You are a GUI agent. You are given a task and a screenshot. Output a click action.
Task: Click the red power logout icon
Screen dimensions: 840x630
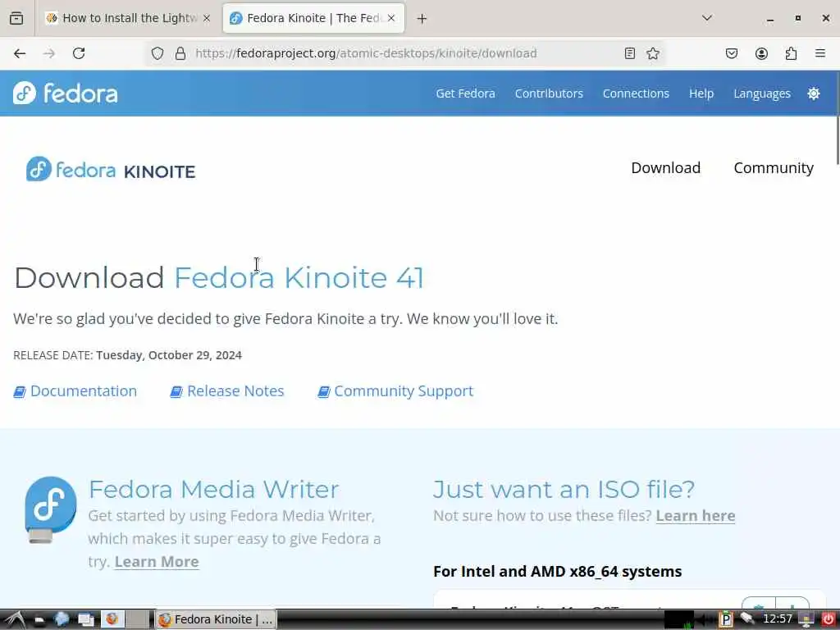(x=829, y=620)
